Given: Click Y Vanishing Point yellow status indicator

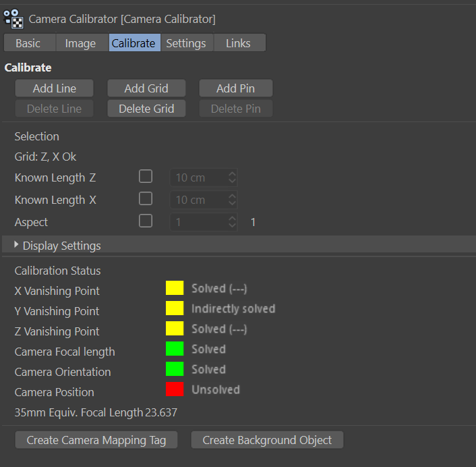Looking at the screenshot, I should tap(175, 308).
